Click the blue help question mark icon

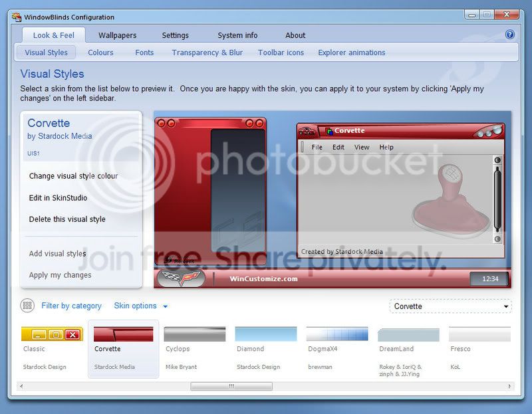coord(509,35)
